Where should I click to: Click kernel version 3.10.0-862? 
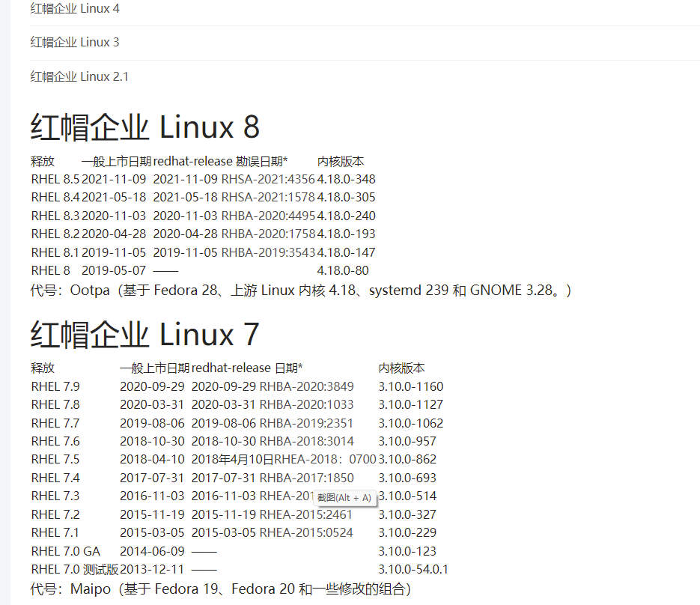click(407, 460)
